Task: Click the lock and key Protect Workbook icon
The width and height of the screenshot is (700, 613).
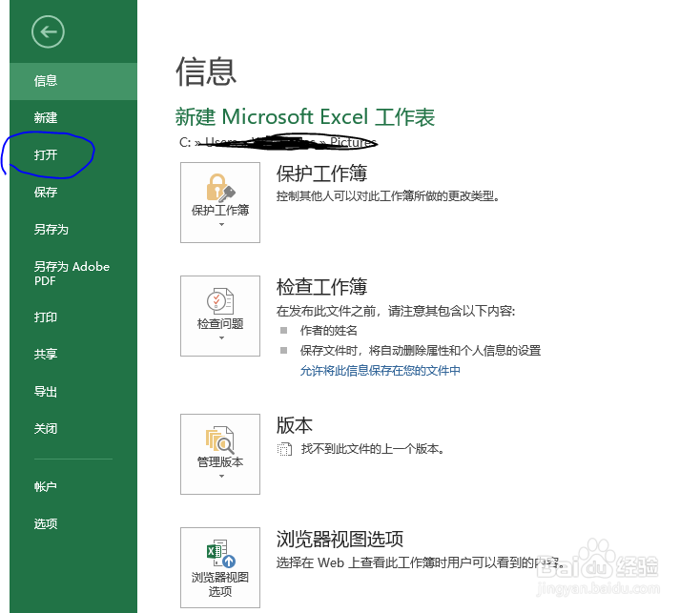Action: (x=220, y=187)
